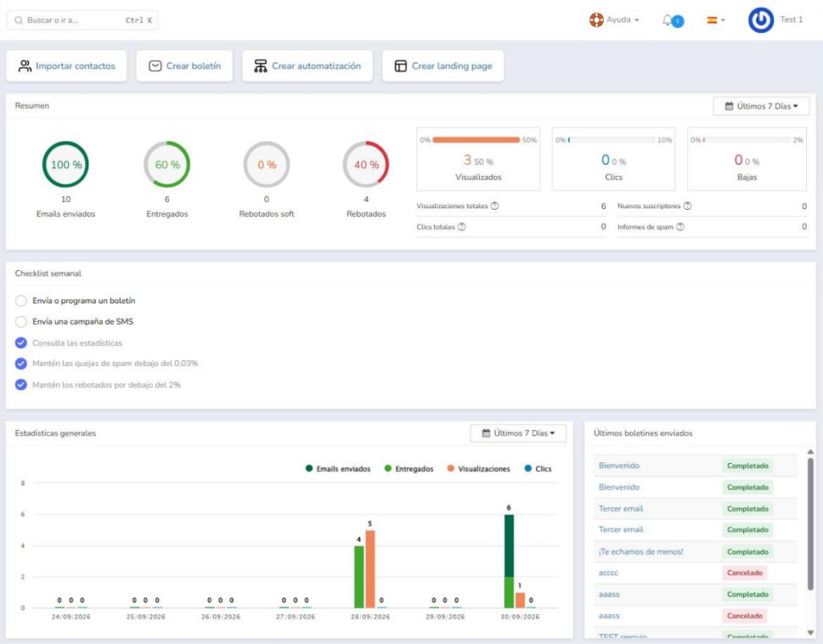Open the 'acccc' newsletter link
Screen dimensions: 823x644
pyautogui.click(x=608, y=572)
